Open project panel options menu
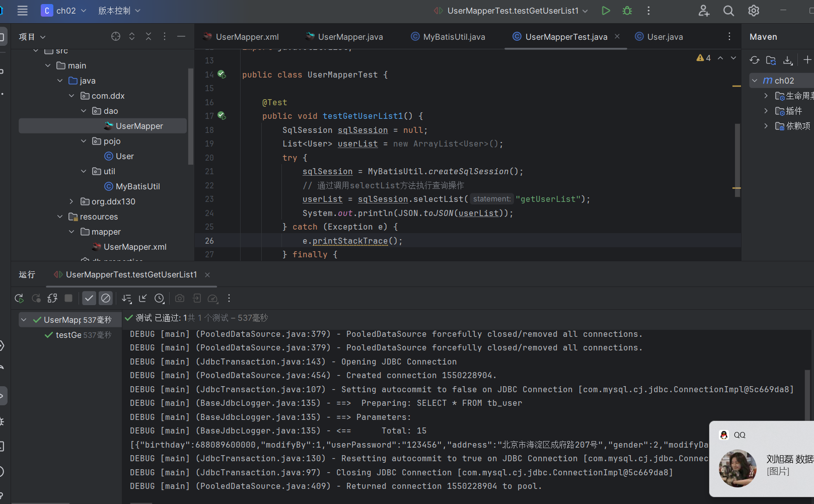Viewport: 814px width, 504px height. [165, 36]
